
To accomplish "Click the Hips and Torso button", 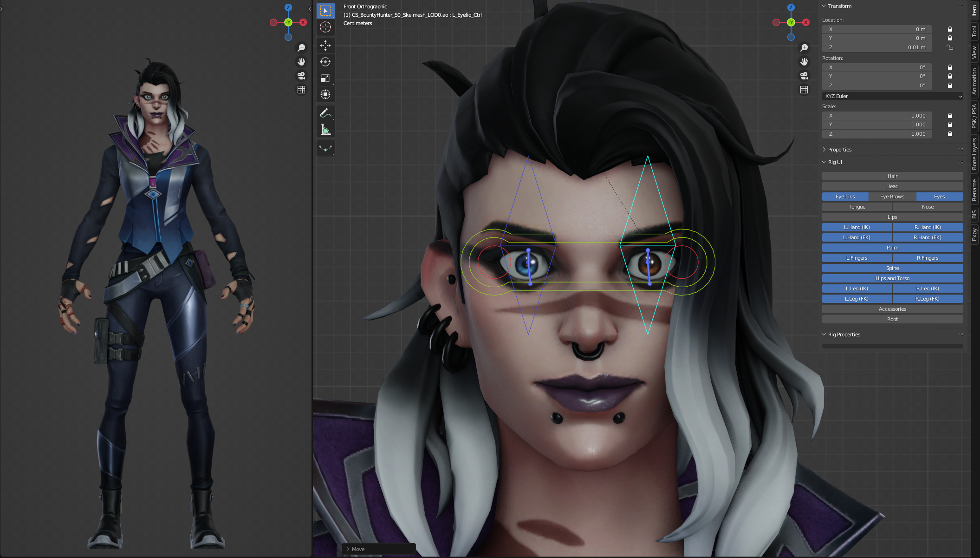I will tap(892, 278).
